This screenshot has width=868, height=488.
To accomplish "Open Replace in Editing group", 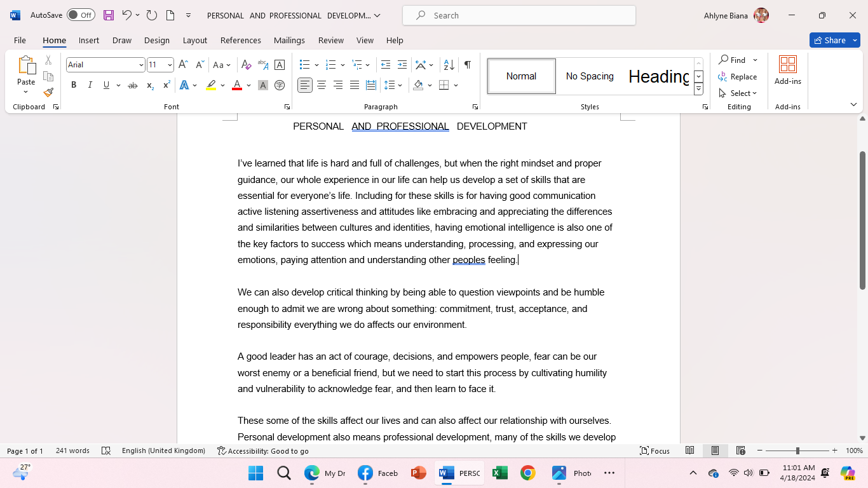I will point(738,77).
